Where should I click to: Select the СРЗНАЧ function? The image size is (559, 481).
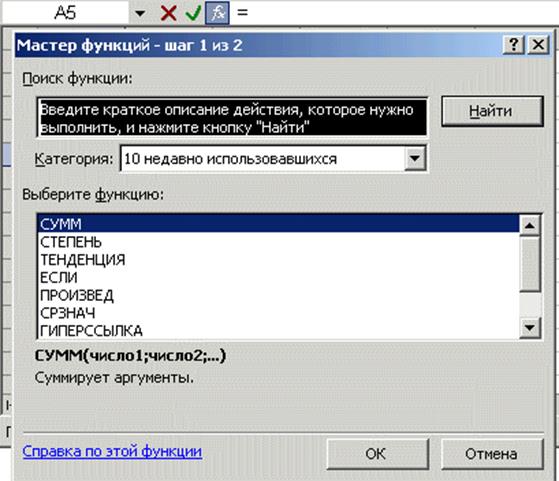(x=278, y=313)
